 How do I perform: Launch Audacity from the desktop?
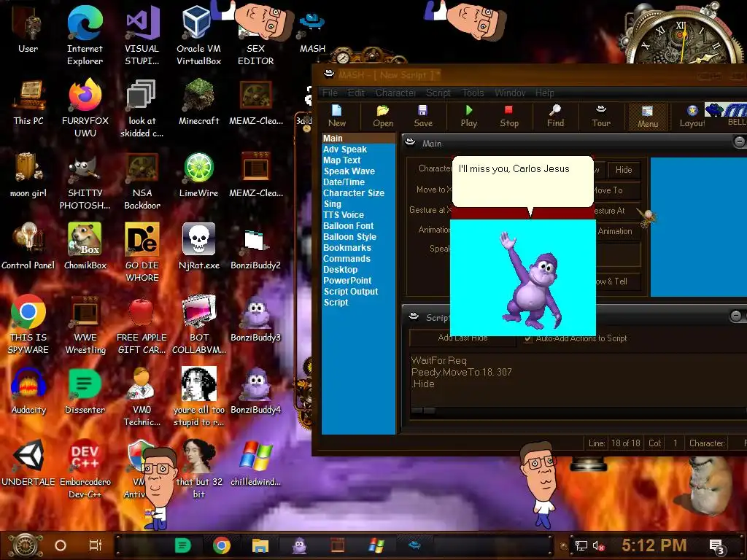click(28, 392)
